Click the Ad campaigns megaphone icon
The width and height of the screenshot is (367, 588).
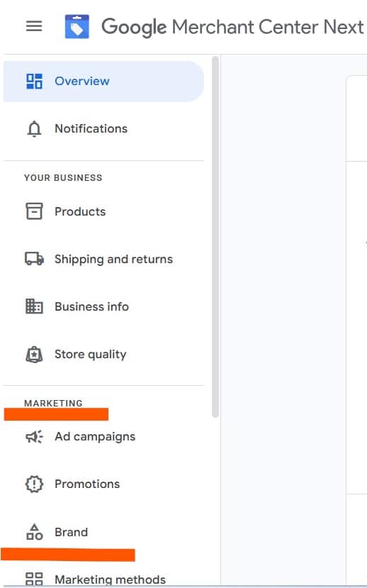34,436
